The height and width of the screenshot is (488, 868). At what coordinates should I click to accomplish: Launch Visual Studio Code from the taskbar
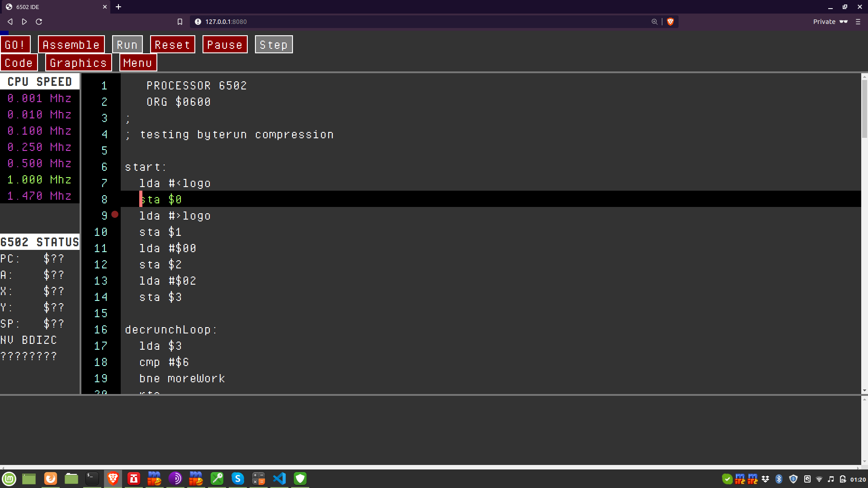coord(279,479)
